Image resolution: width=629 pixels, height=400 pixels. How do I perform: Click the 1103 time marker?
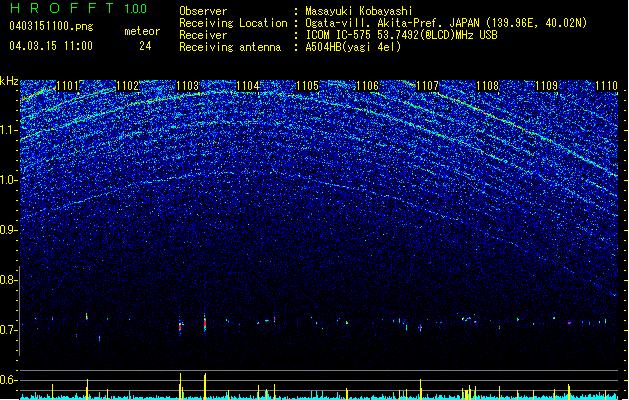188,86
